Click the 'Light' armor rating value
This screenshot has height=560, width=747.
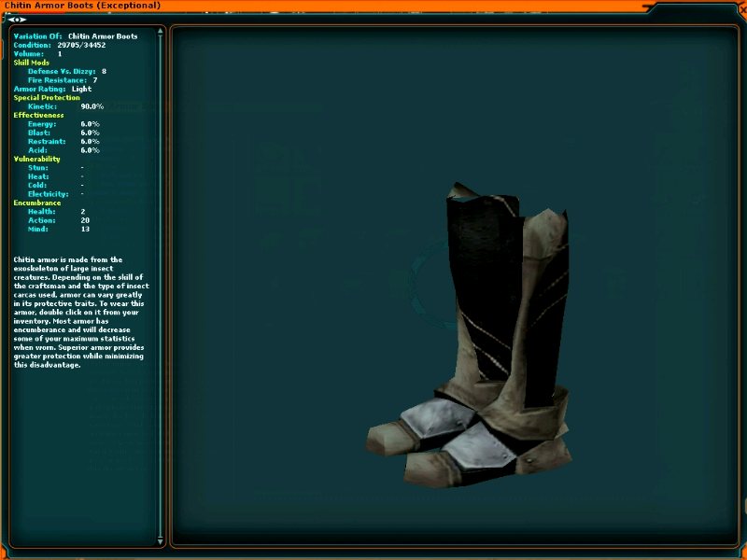click(81, 89)
